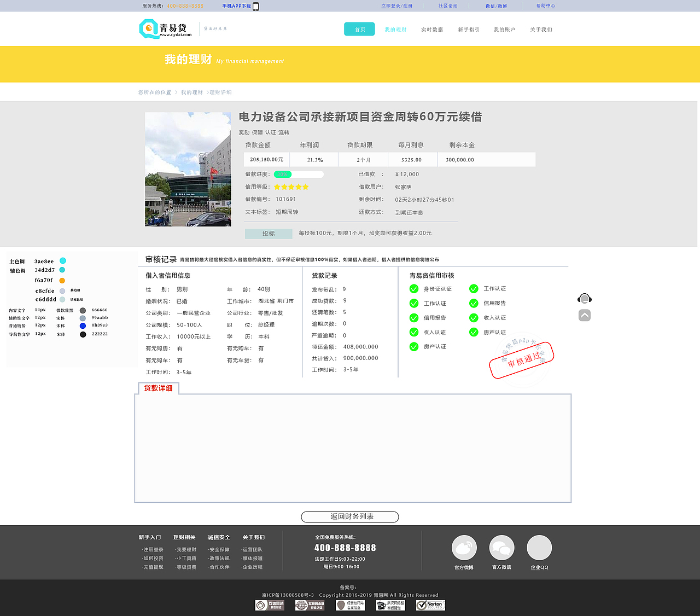Click the 投标 bid button
Screen dimensions: 700x616
click(269, 234)
